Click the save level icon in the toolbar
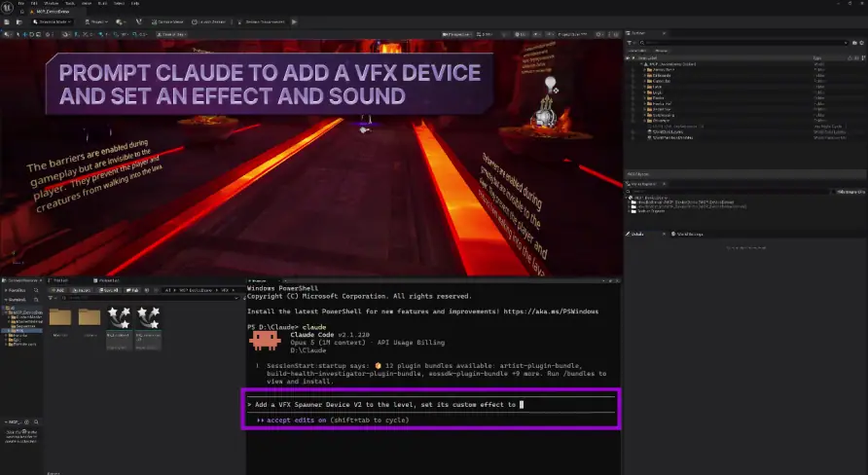Image resolution: width=868 pixels, height=475 pixels. [x=7, y=21]
